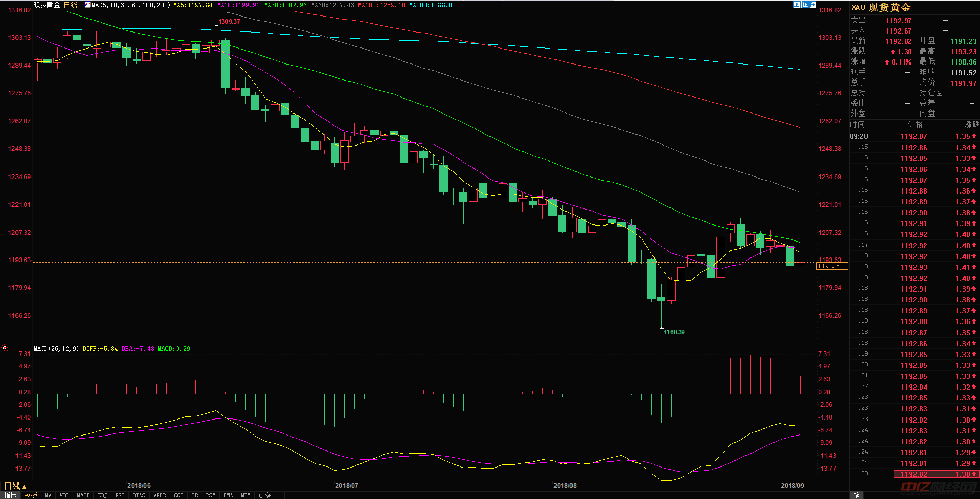Open the 日线 period dropdown
This screenshot has height=499, width=980.
click(x=15, y=486)
